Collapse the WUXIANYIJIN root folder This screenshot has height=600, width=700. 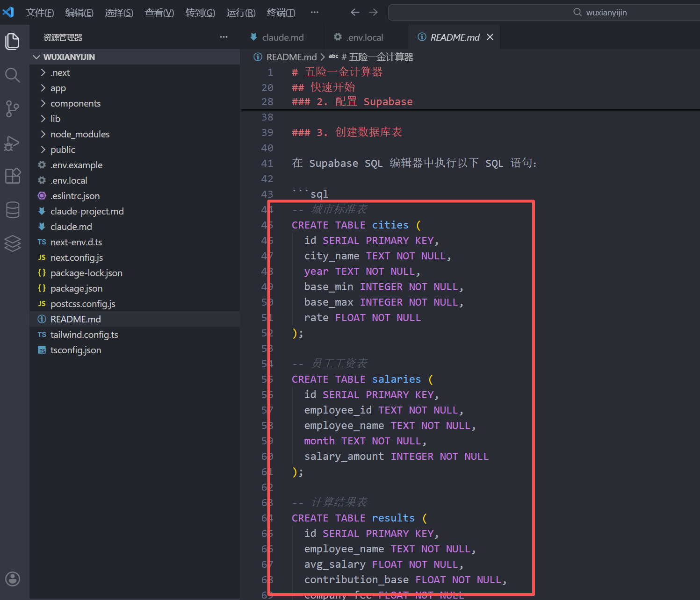pyautogui.click(x=135, y=57)
